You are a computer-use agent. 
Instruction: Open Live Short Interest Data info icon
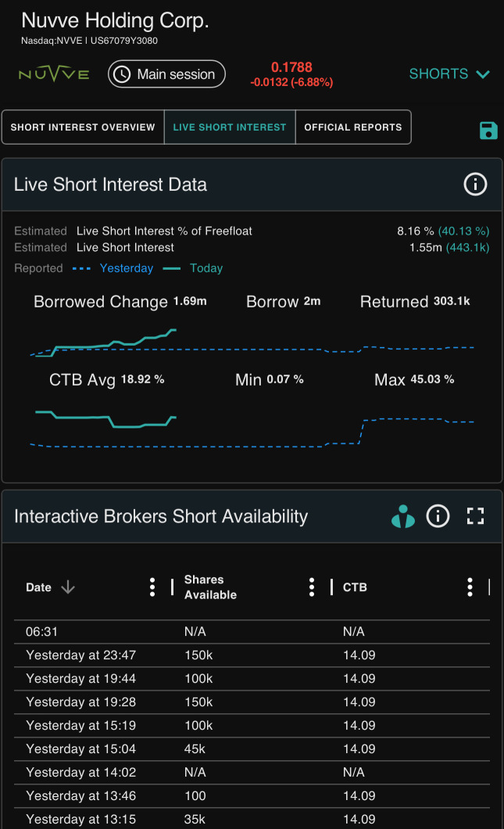[475, 185]
